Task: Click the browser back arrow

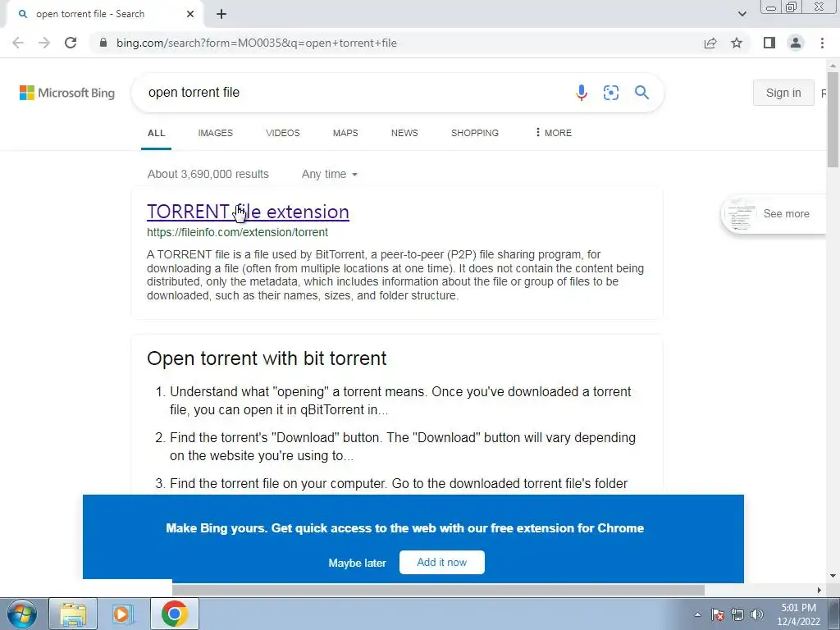Action: (18, 43)
